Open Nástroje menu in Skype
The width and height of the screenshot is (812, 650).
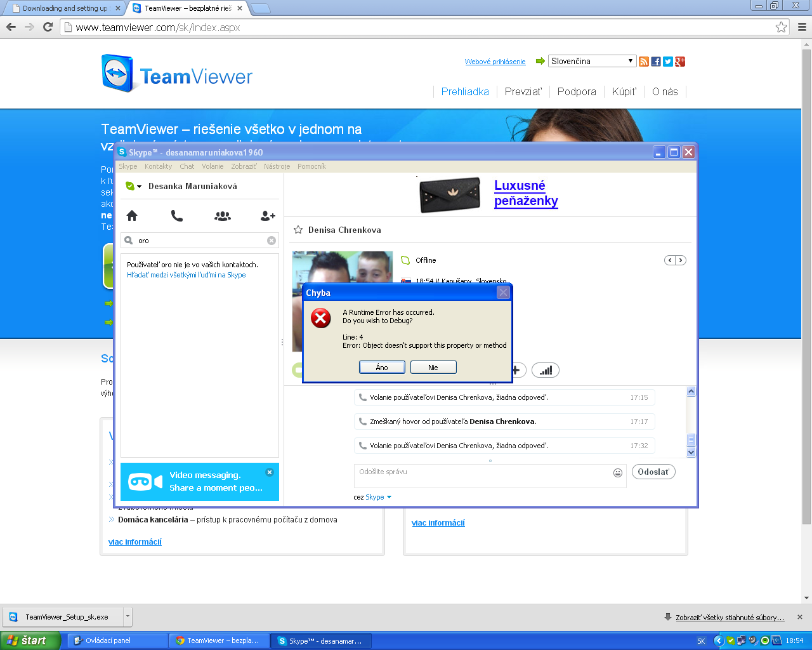click(x=277, y=166)
